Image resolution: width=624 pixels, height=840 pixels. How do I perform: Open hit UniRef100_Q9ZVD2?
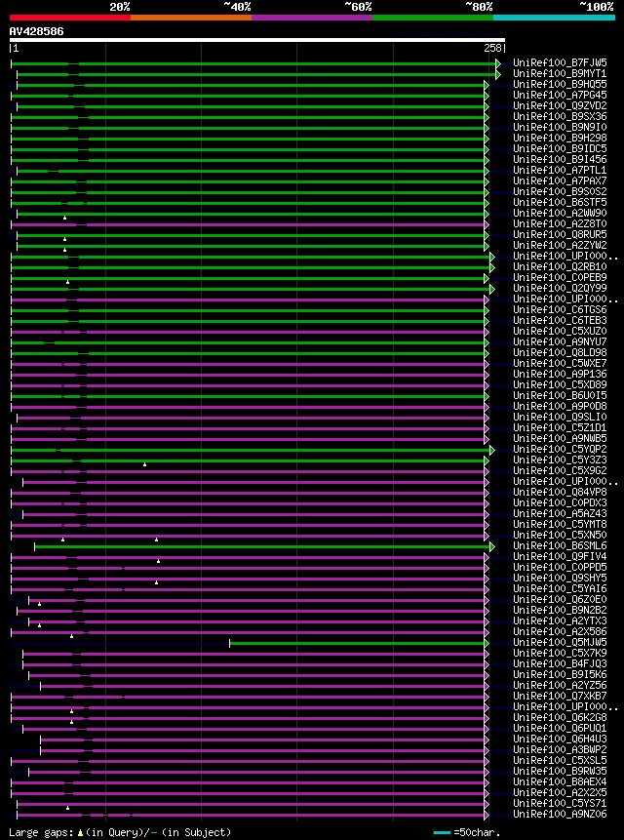560,106
